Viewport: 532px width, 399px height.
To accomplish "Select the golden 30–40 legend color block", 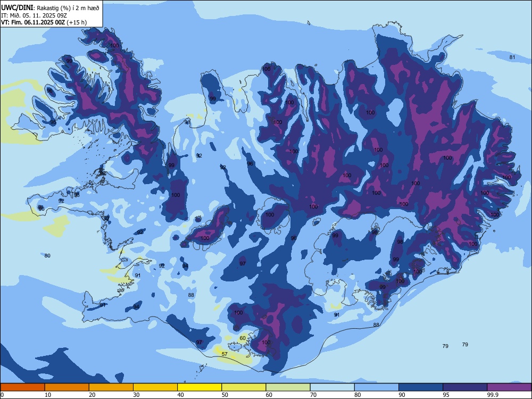I will (x=155, y=387).
